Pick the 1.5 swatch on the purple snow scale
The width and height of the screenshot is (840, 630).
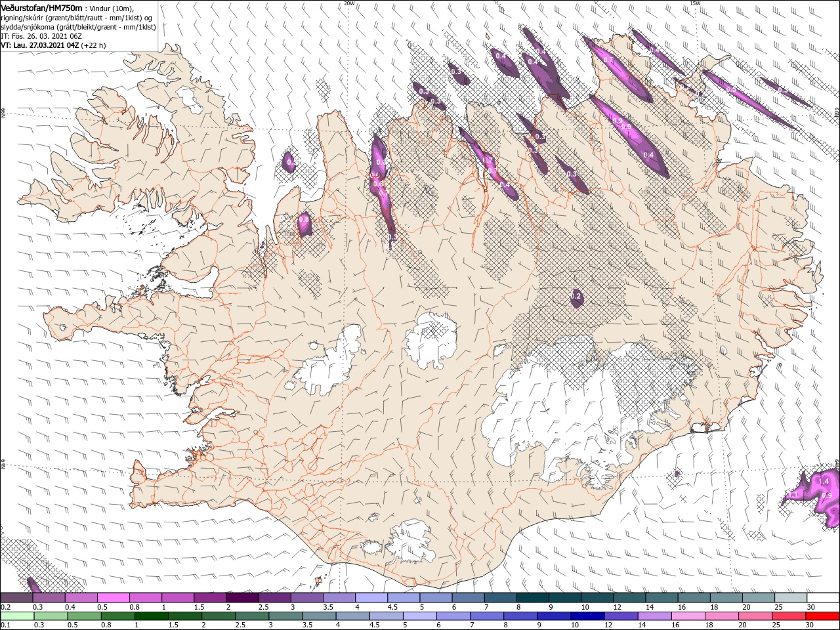point(210,598)
